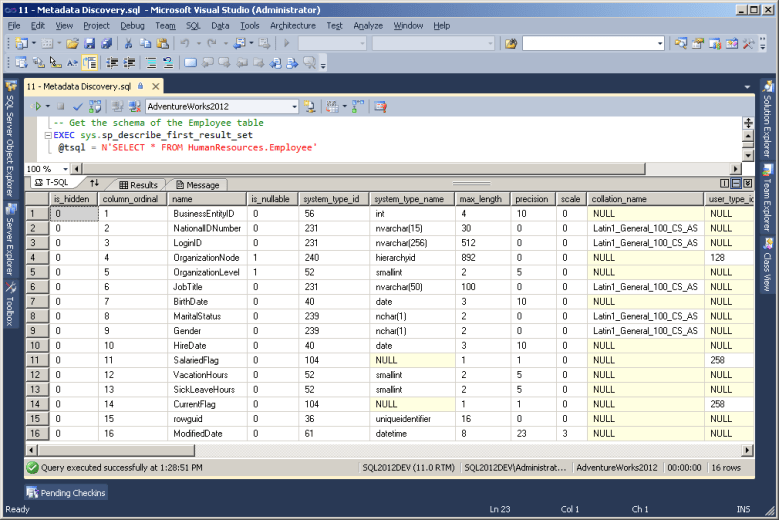This screenshot has height=520, width=779.
Task: Click the Save All icon
Action: 106,44
